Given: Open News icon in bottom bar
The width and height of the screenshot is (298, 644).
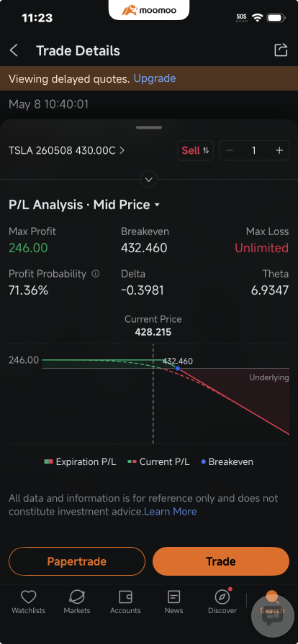Looking at the screenshot, I should click(173, 597).
